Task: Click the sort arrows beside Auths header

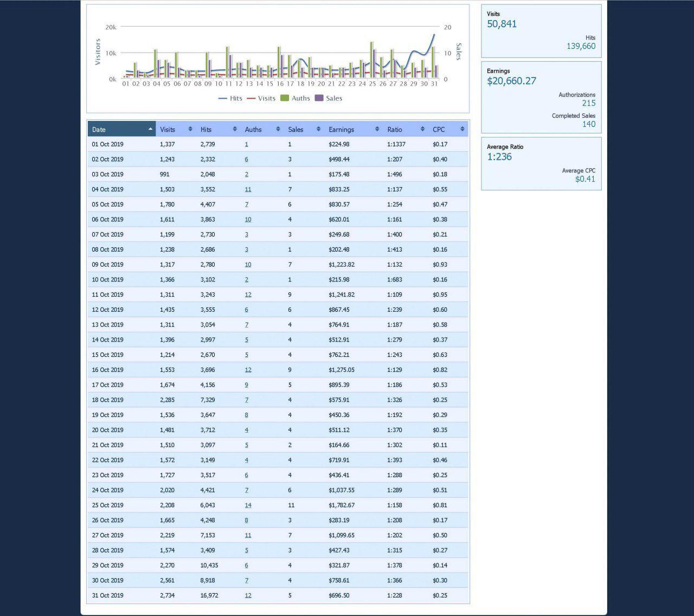Action: click(x=278, y=129)
